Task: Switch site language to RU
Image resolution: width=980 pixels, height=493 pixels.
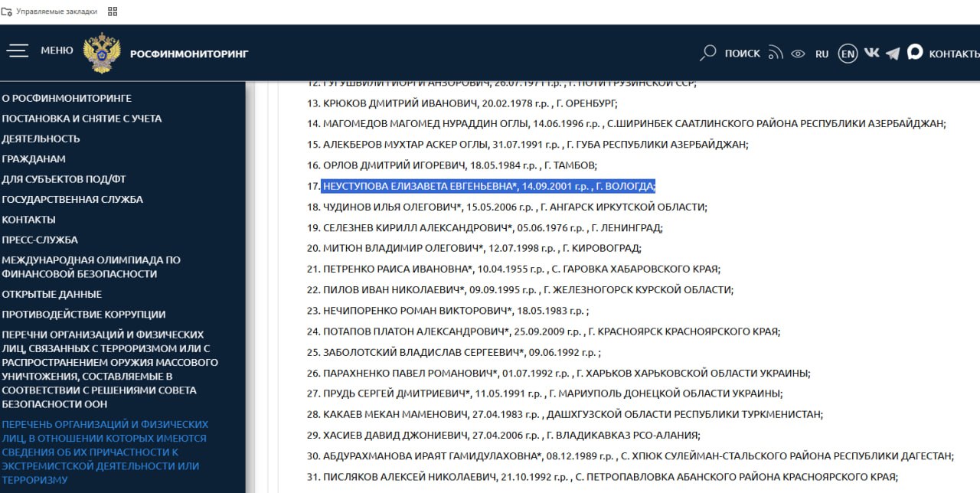Action: [822, 54]
